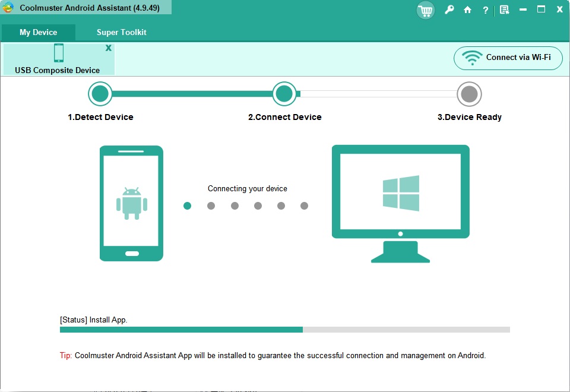The width and height of the screenshot is (570, 392).
Task: Click the window title "Coolmuster Android Assistant (4.9.49)"
Action: pos(90,8)
